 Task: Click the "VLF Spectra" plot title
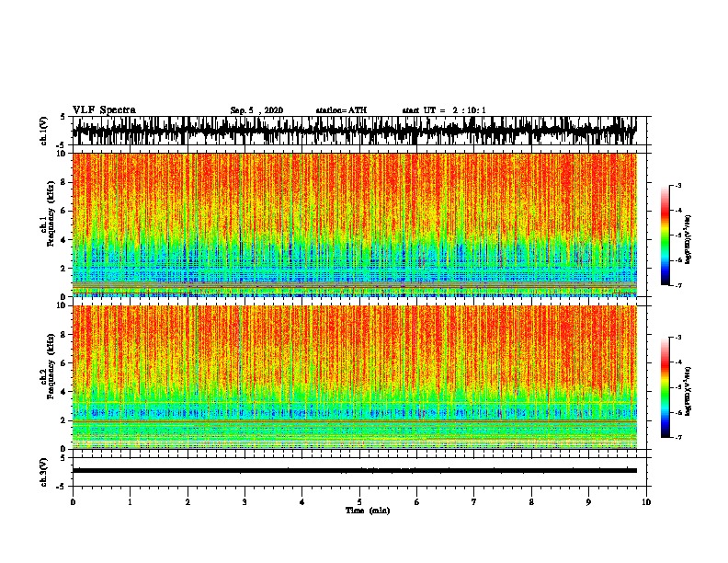click(104, 110)
